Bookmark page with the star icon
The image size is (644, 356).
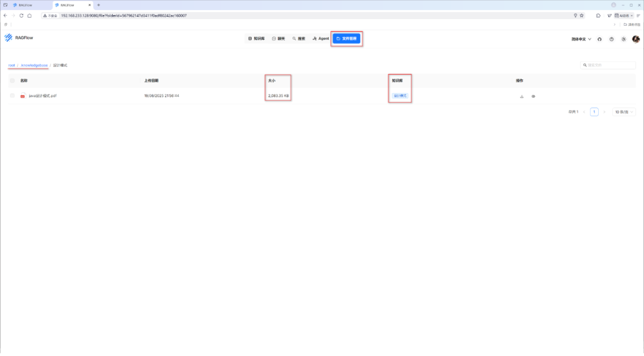pos(581,16)
